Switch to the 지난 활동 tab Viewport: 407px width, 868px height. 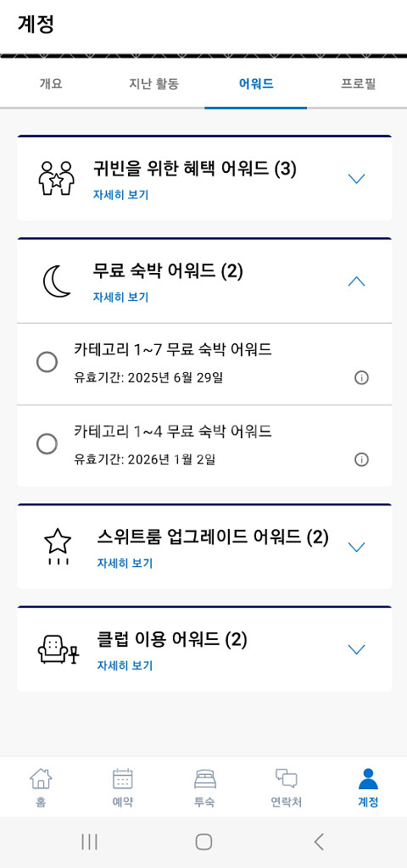(x=153, y=84)
